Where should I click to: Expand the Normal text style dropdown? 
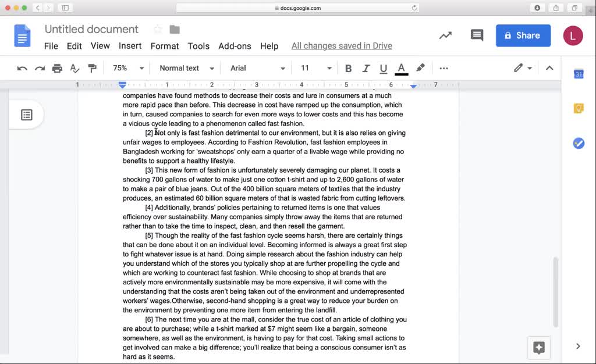click(187, 68)
